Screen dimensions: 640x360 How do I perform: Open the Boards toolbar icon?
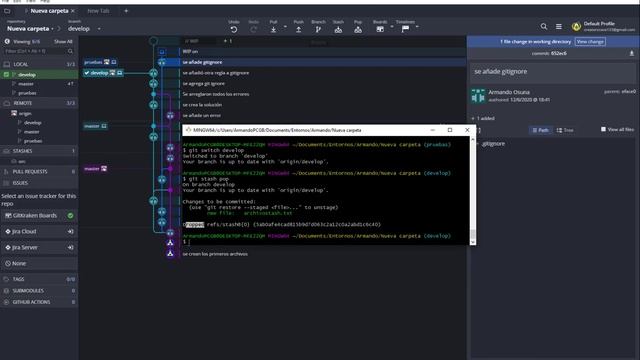tap(380, 29)
